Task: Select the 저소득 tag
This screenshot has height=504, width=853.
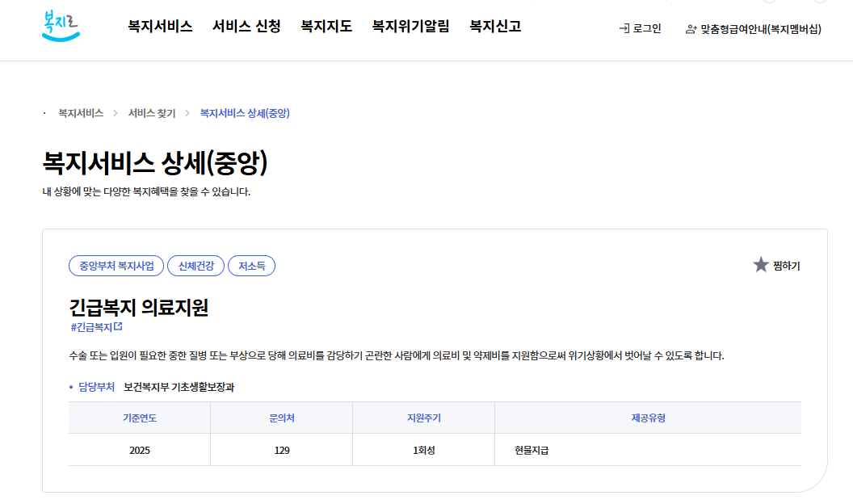Action: coord(251,266)
